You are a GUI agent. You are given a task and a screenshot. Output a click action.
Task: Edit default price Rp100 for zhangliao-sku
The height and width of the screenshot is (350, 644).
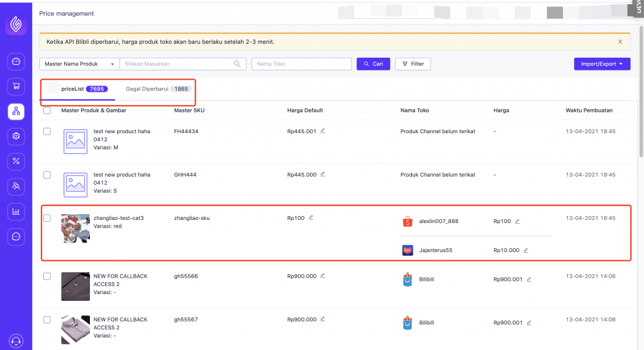coord(311,217)
